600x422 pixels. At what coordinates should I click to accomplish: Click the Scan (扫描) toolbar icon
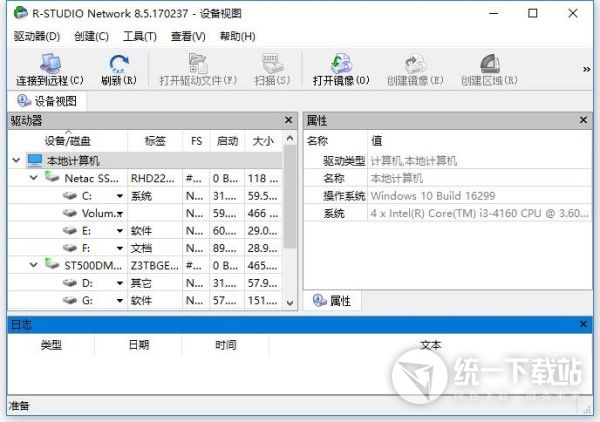272,63
